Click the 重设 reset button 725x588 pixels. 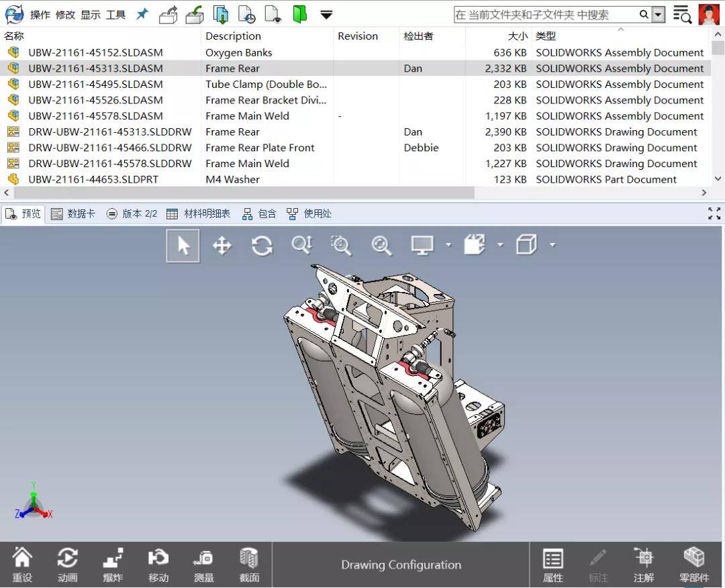[x=22, y=564]
